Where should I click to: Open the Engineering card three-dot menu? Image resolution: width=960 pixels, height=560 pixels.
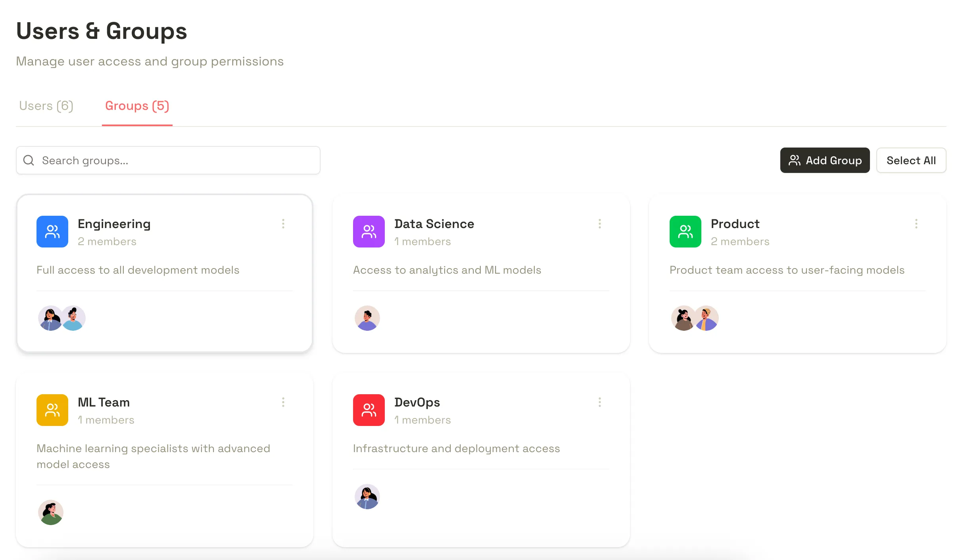click(x=283, y=224)
